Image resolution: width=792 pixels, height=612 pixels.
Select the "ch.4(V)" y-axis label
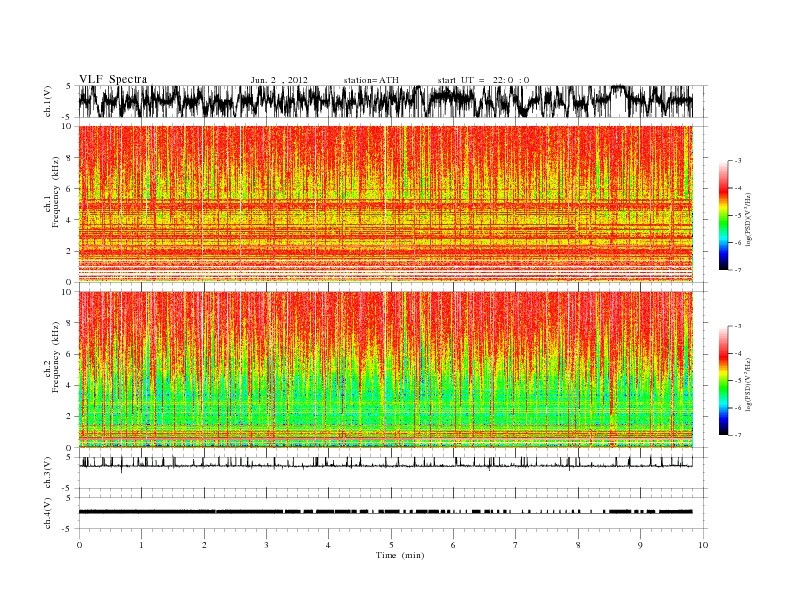(x=48, y=514)
